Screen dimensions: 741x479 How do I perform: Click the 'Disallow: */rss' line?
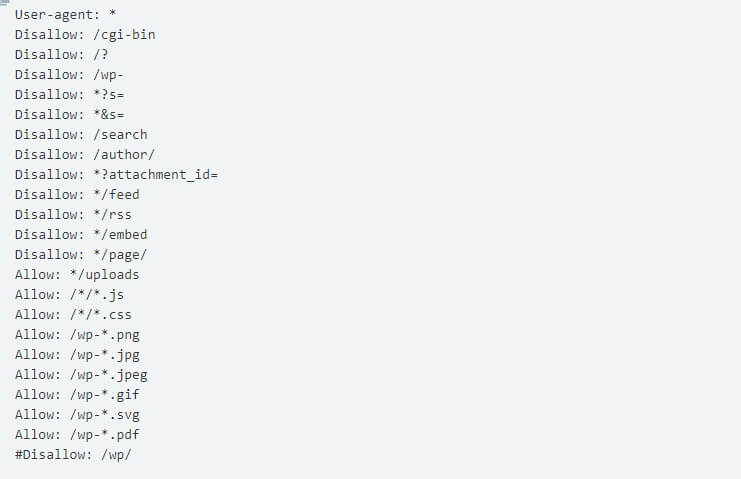click(73, 214)
